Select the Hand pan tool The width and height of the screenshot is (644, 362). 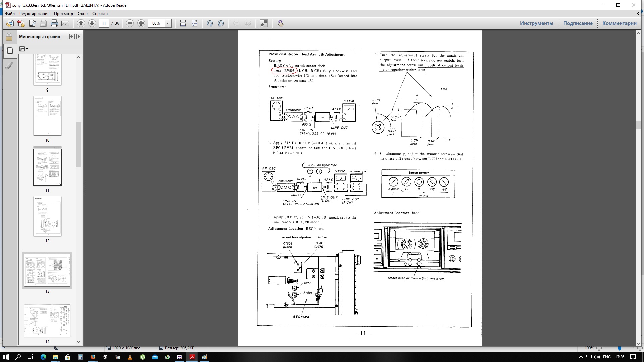pos(281,23)
